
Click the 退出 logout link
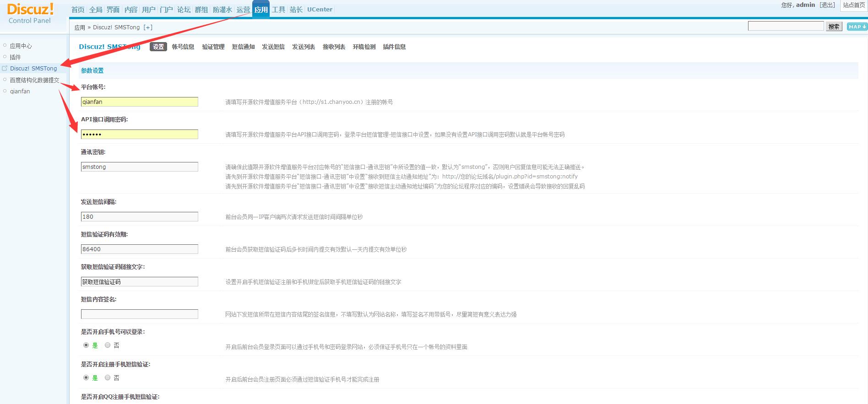[827, 5]
